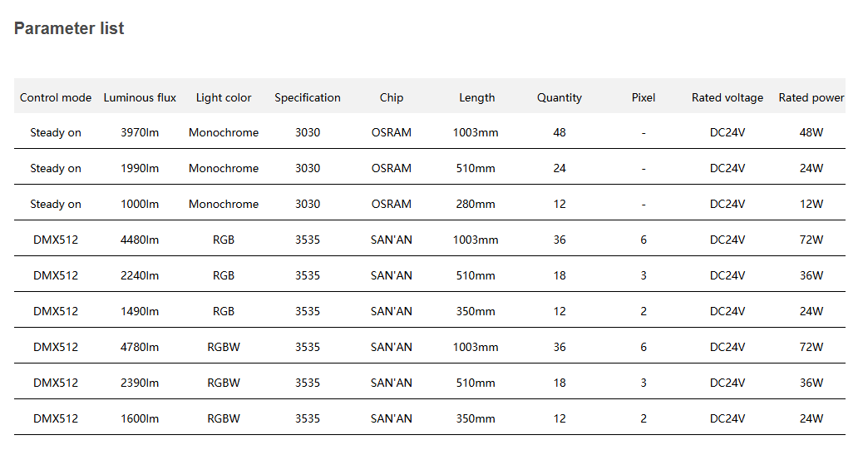Viewport: 868px width, 455px height.
Task: Select the Rated voltage column header
Action: point(727,97)
